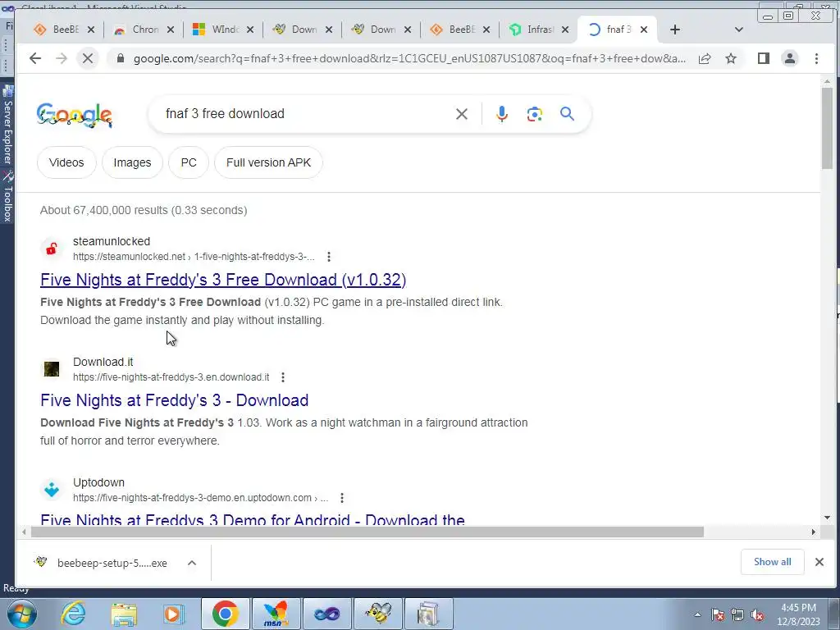The height and width of the screenshot is (630, 840).
Task: Search by image with the lens icon
Action: [x=534, y=113]
